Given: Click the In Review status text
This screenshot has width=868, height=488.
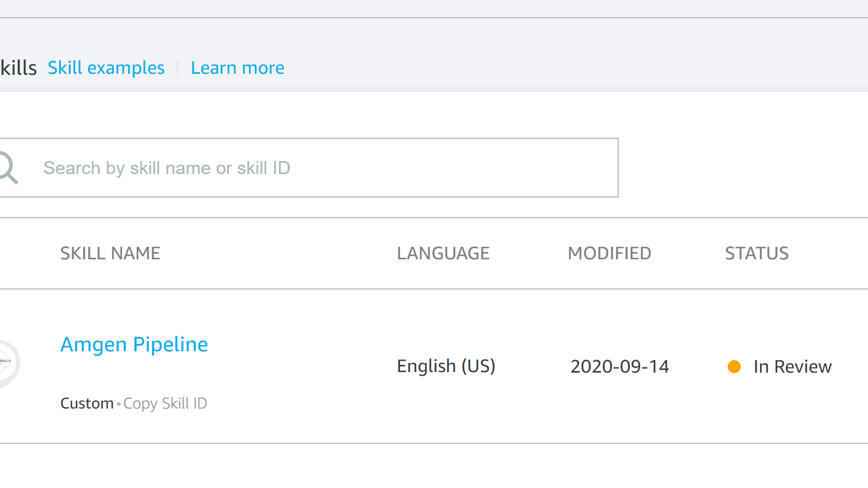Looking at the screenshot, I should point(792,367).
